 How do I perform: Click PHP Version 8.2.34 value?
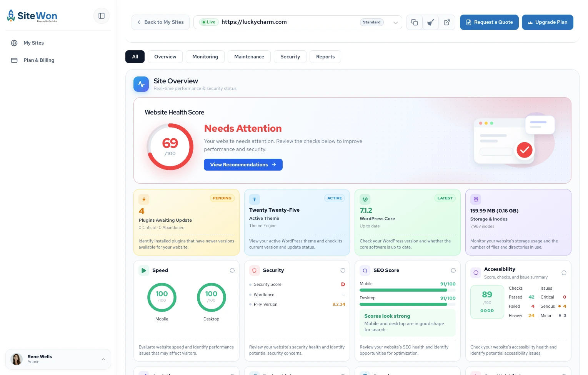click(339, 304)
